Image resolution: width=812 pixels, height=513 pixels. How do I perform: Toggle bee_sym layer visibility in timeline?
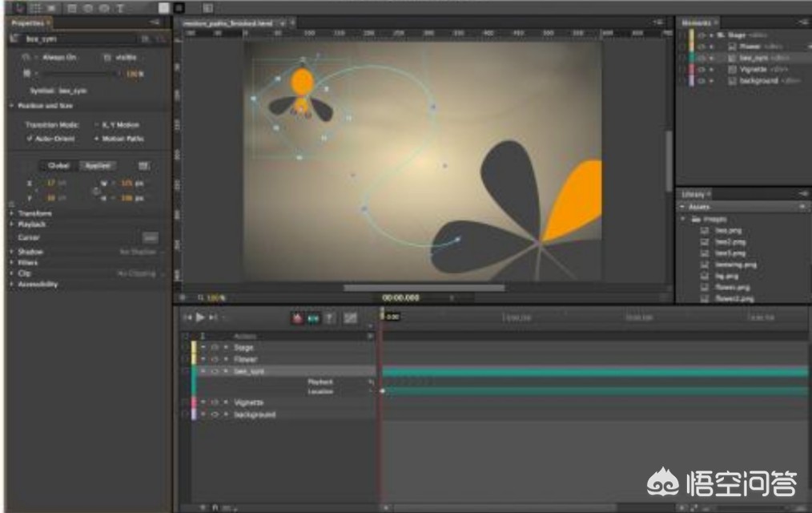215,371
